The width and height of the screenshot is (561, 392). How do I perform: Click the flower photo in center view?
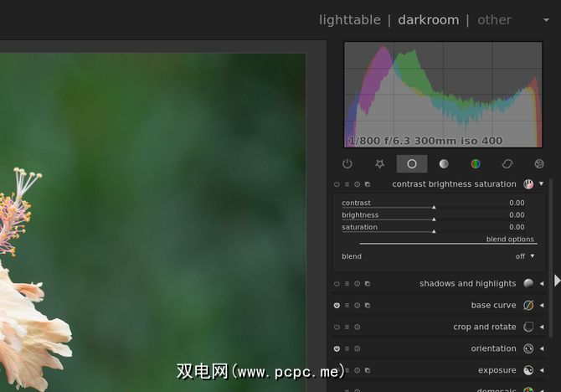click(152, 222)
